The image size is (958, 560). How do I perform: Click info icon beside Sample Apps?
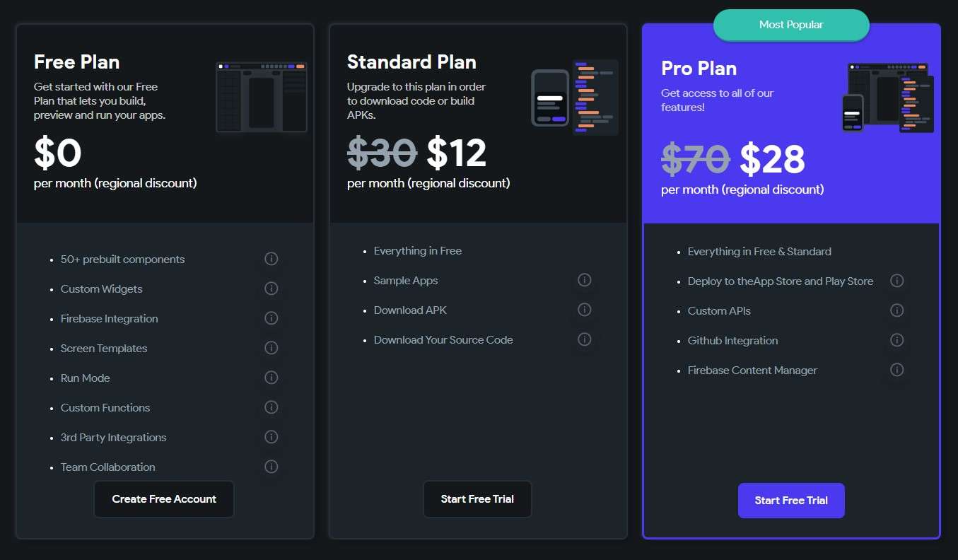[x=584, y=280]
